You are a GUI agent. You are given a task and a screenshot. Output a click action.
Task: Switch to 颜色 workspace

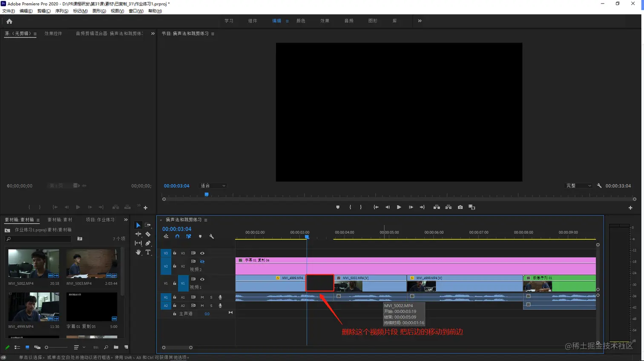coord(301,21)
